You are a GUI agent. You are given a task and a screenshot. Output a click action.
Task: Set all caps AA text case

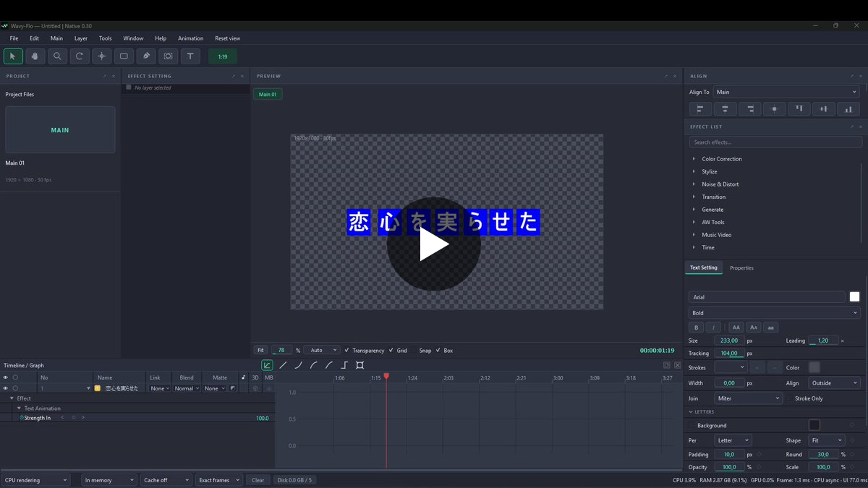click(736, 328)
